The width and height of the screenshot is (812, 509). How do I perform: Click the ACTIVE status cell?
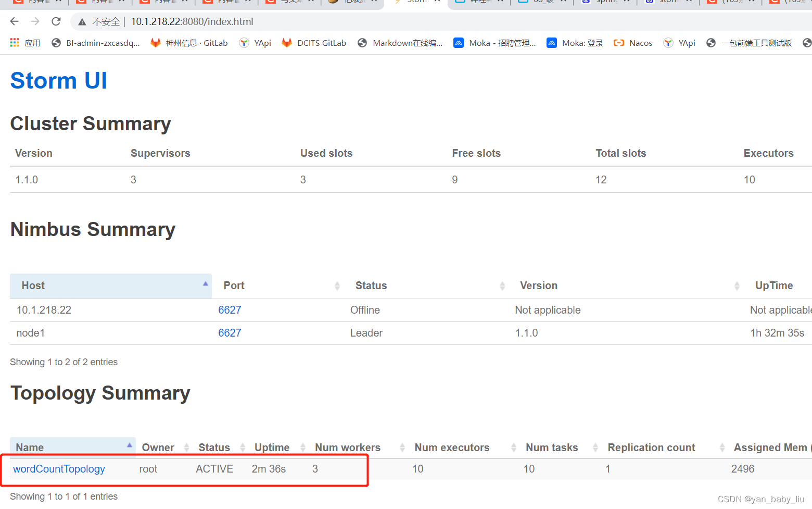tap(214, 469)
